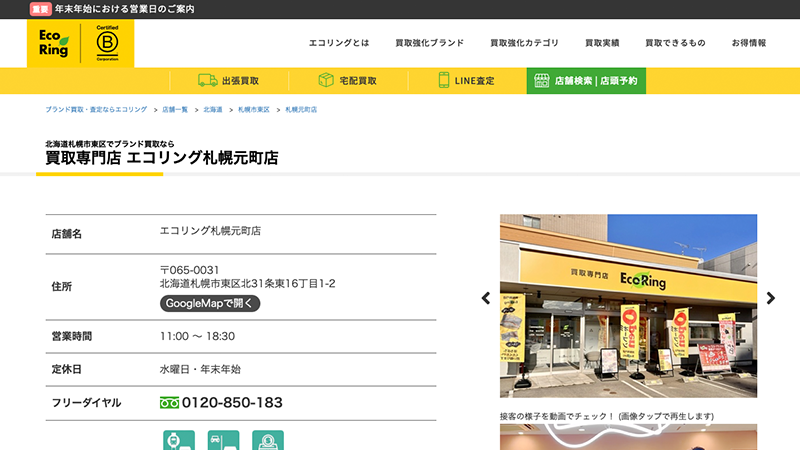Image resolution: width=800 pixels, height=450 pixels.
Task: Select 買取実績 in the navigation
Action: click(602, 43)
